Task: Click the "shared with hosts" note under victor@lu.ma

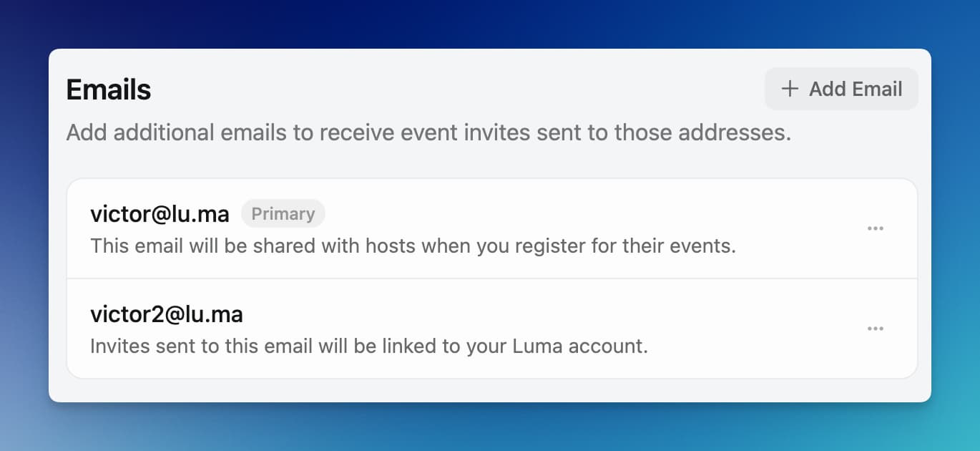Action: (413, 246)
